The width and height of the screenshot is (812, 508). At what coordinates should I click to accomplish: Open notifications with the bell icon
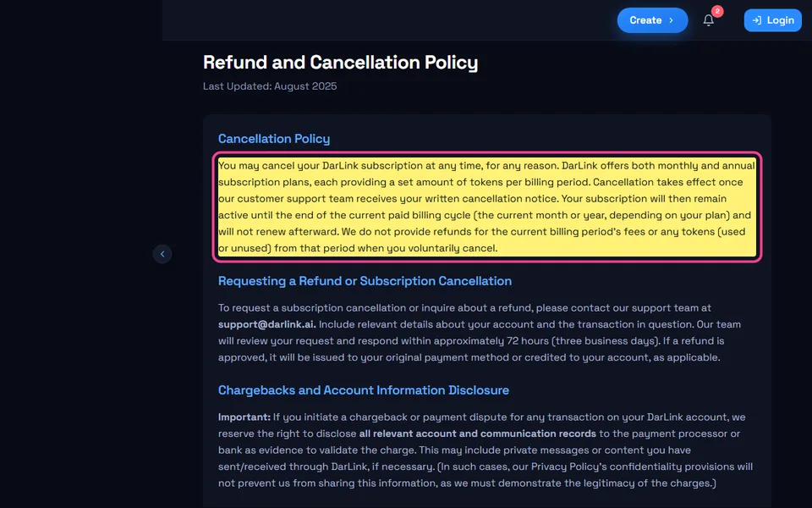coord(709,20)
